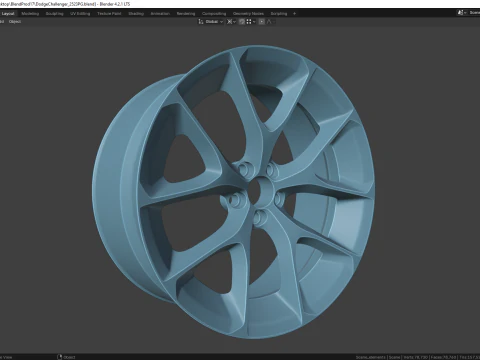Click the scene statistics text in status bar
The width and height of the screenshot is (480, 360).
417,357
